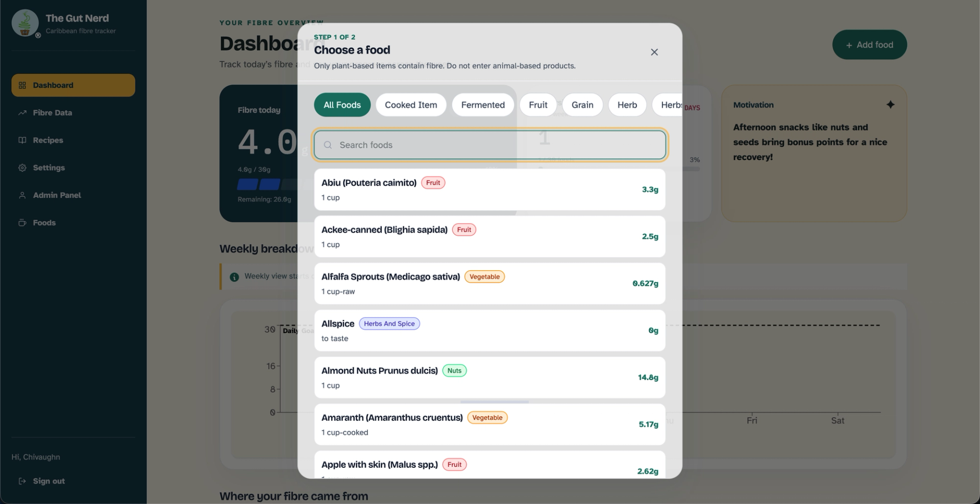Click the 14.8g fibre value
Image resolution: width=980 pixels, height=504 pixels.
648,377
